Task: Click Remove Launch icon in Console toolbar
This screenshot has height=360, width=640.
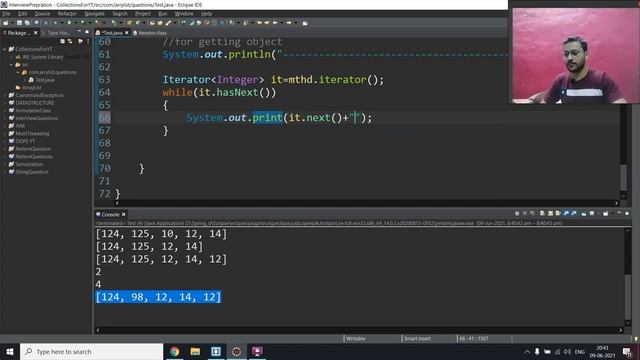Action: (525, 213)
